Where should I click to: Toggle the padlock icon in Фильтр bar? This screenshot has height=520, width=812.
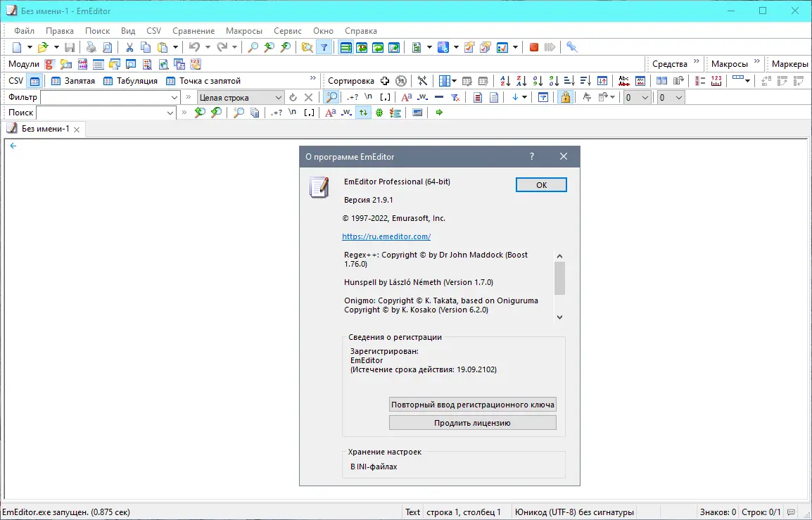tap(565, 97)
